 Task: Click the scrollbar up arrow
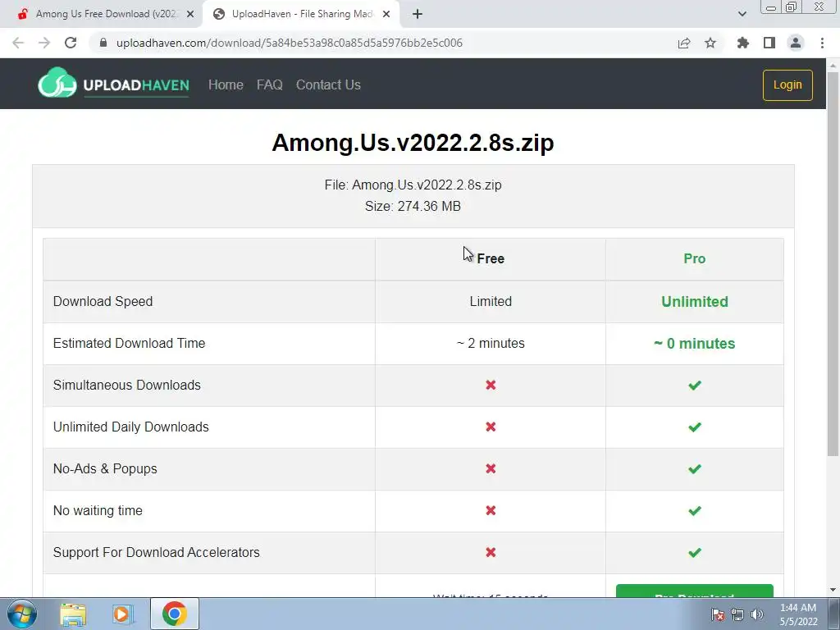833,66
